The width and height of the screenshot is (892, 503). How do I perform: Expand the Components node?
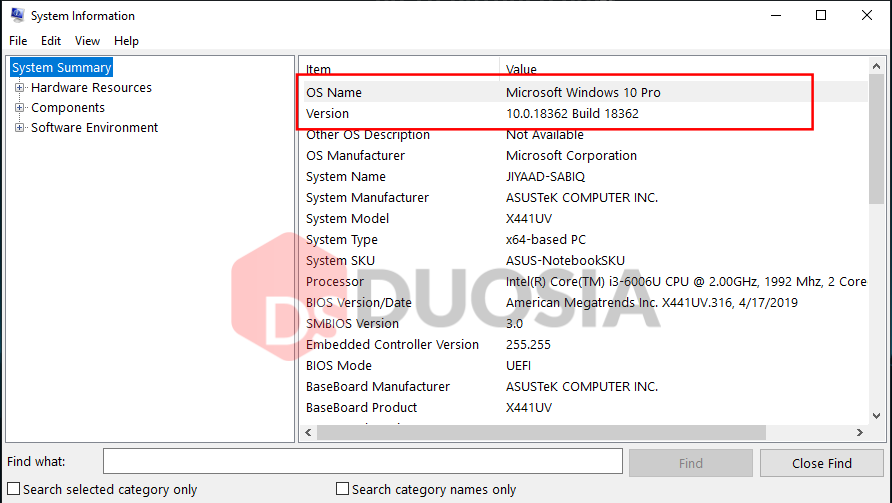click(x=19, y=108)
